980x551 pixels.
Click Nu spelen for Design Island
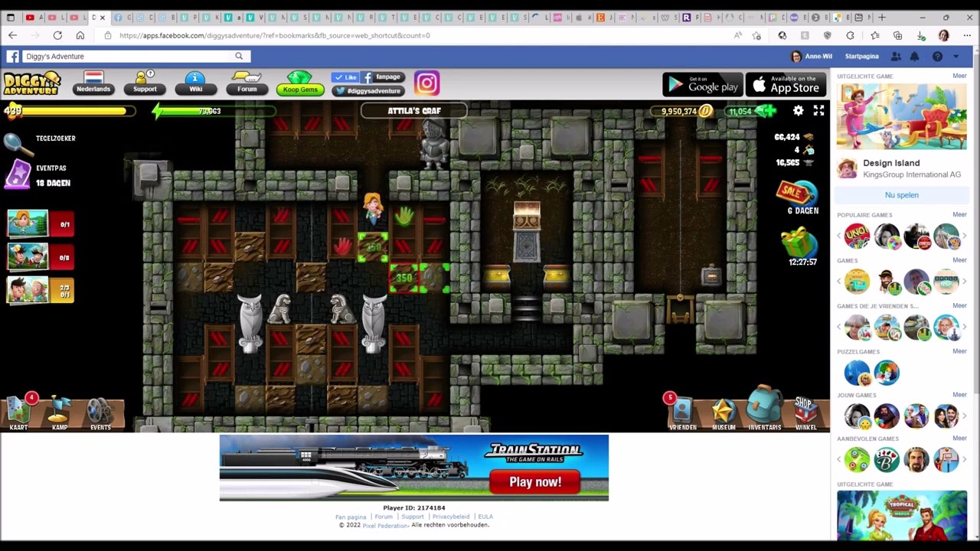point(901,195)
